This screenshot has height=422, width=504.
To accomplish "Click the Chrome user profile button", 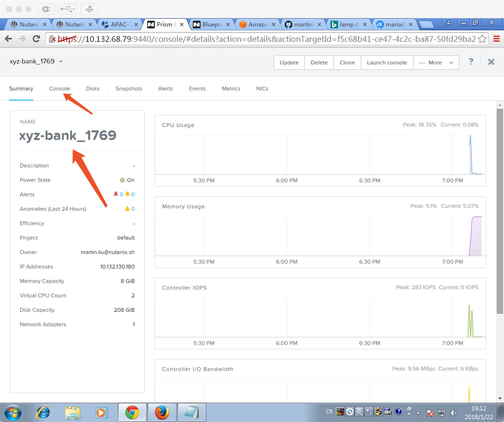I will click(x=449, y=23).
